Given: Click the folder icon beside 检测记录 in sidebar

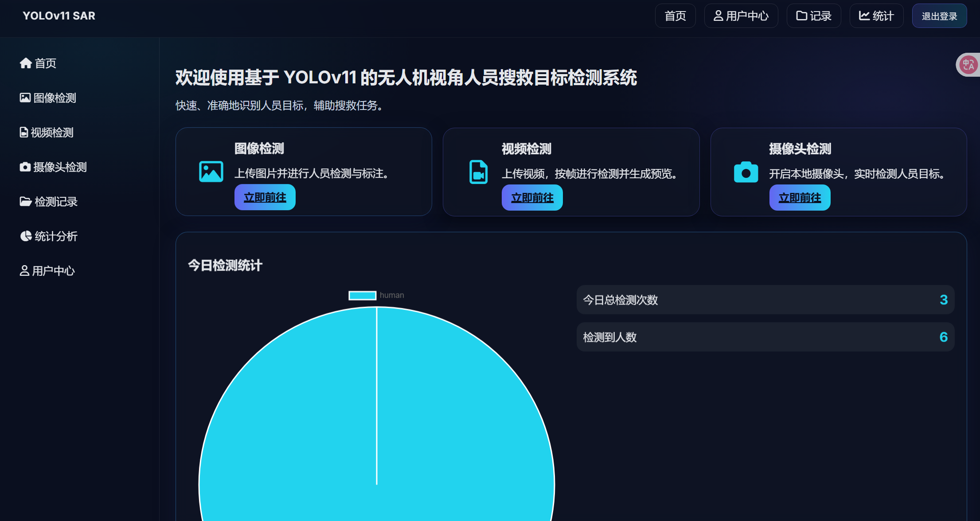Looking at the screenshot, I should (26, 201).
